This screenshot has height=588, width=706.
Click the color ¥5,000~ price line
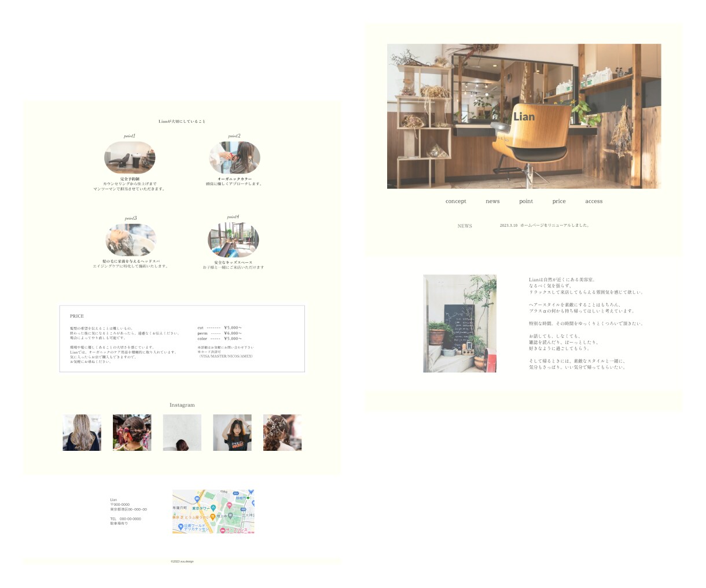[x=220, y=339]
